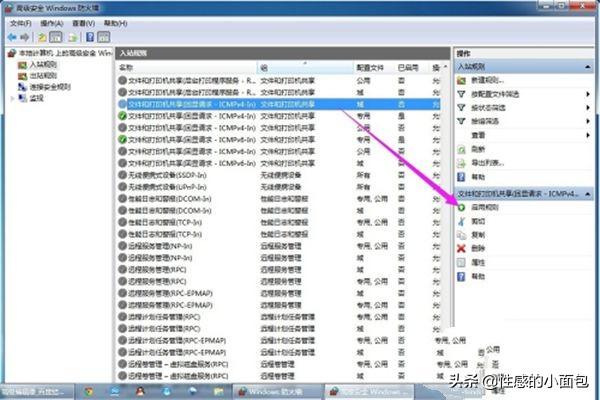The image size is (600, 400).
Task: Select the 远程服务管理(RPC-EPMAP) rule with 专用, 公用 profile
Action: (279, 305)
